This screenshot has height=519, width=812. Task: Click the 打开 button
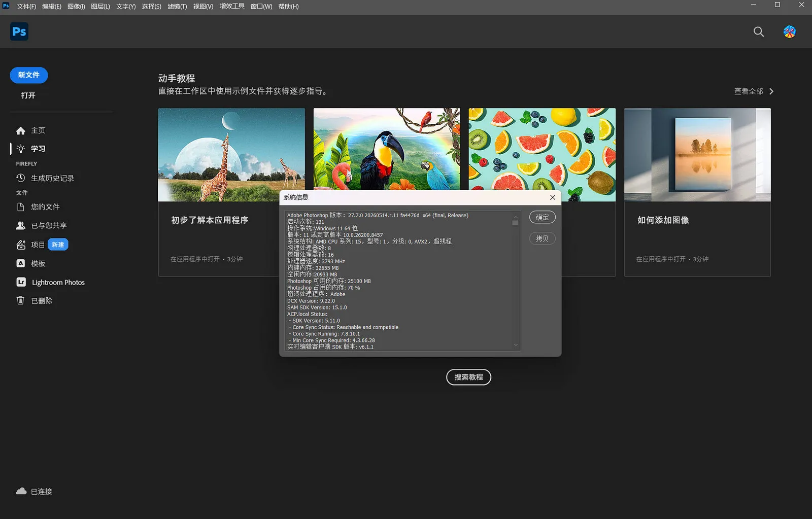click(28, 95)
